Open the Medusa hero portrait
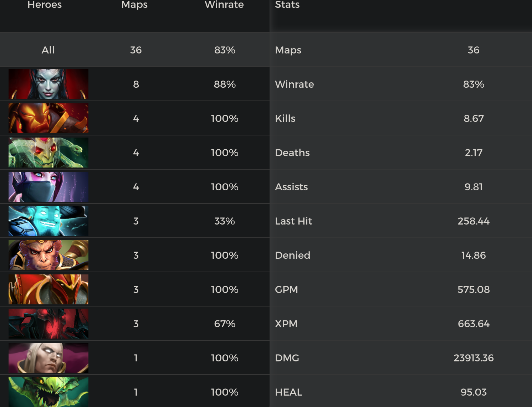532x407 pixels. click(x=48, y=153)
